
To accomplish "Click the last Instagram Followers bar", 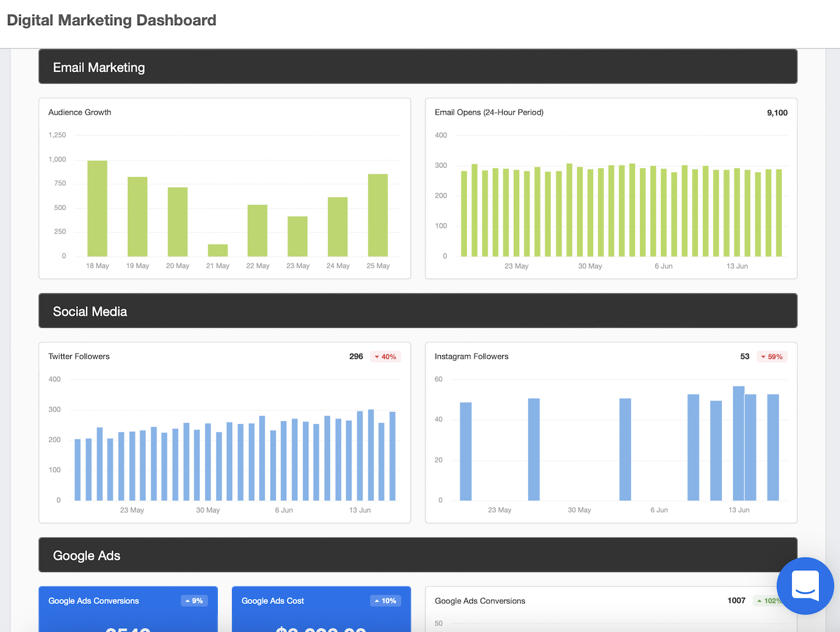I will click(773, 447).
